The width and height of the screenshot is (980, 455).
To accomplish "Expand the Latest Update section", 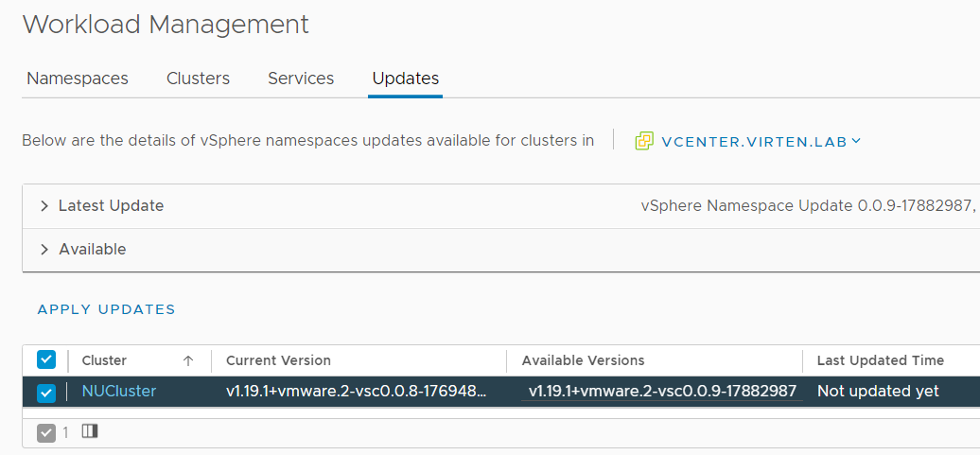I will [112, 205].
